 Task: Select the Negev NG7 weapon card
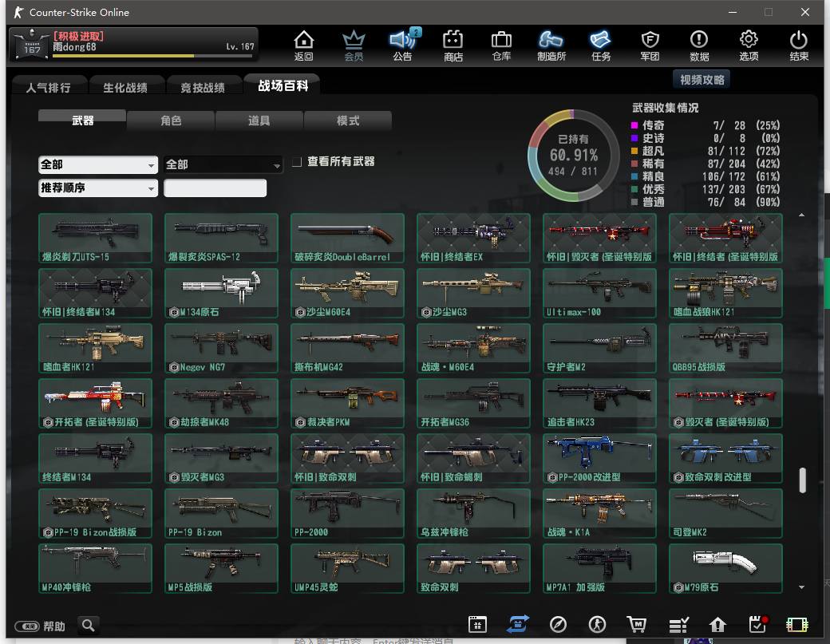(221, 348)
